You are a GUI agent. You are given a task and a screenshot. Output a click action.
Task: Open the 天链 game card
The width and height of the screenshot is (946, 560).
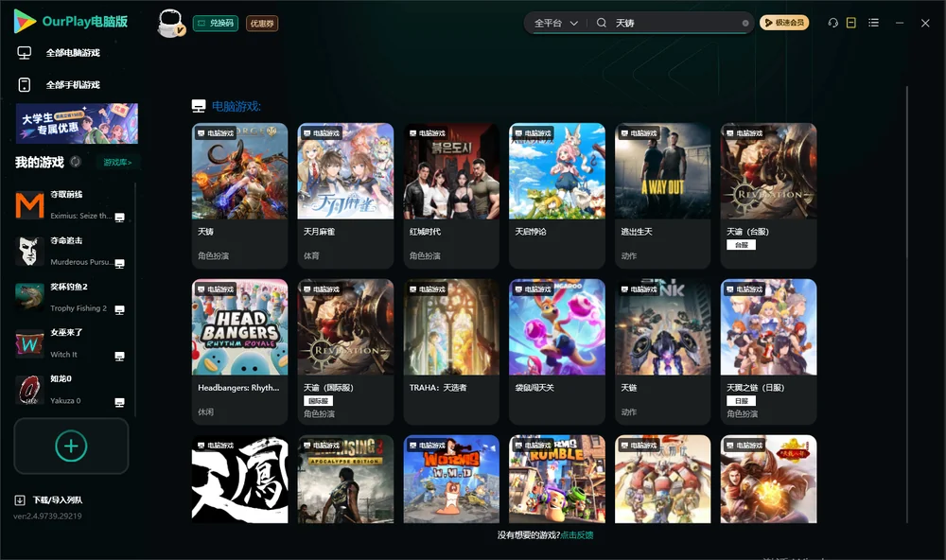[x=662, y=352]
